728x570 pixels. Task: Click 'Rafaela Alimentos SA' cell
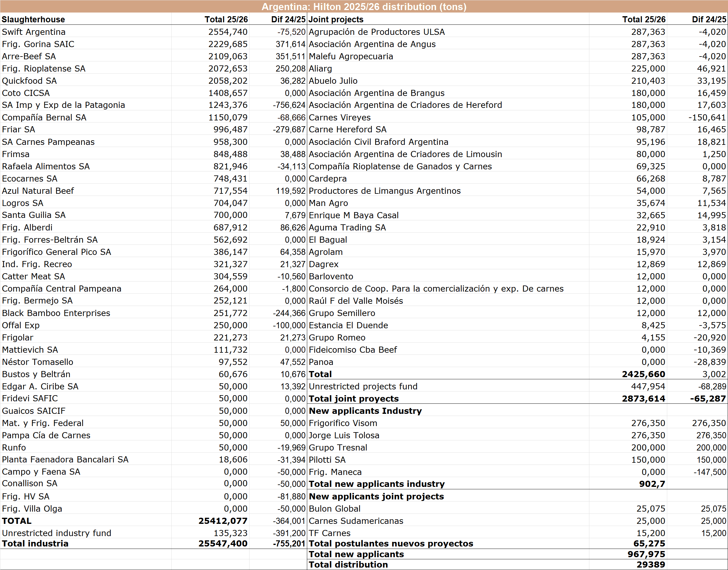(x=46, y=166)
